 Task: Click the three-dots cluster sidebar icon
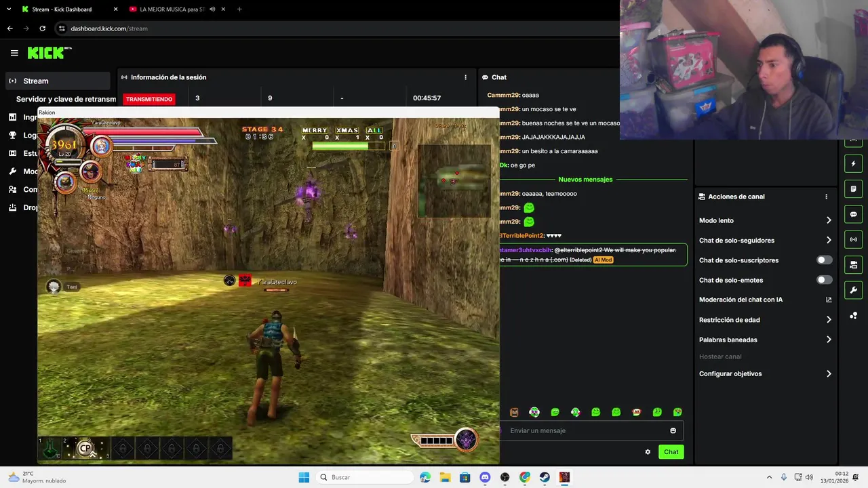(x=853, y=316)
